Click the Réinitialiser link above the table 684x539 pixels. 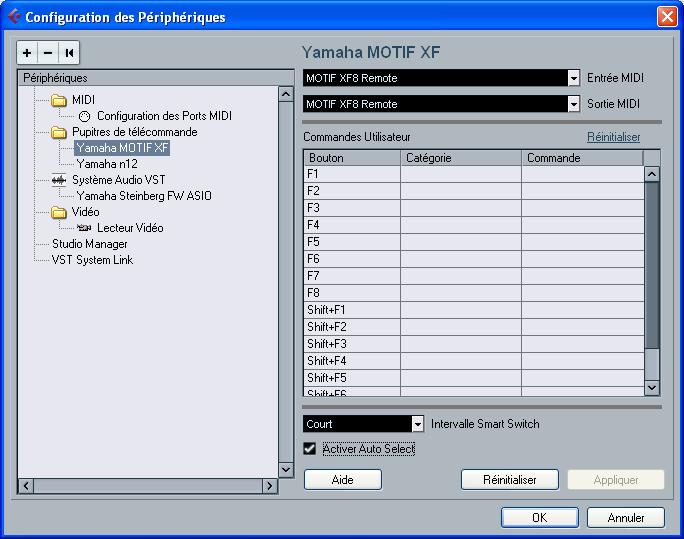pyautogui.click(x=612, y=137)
